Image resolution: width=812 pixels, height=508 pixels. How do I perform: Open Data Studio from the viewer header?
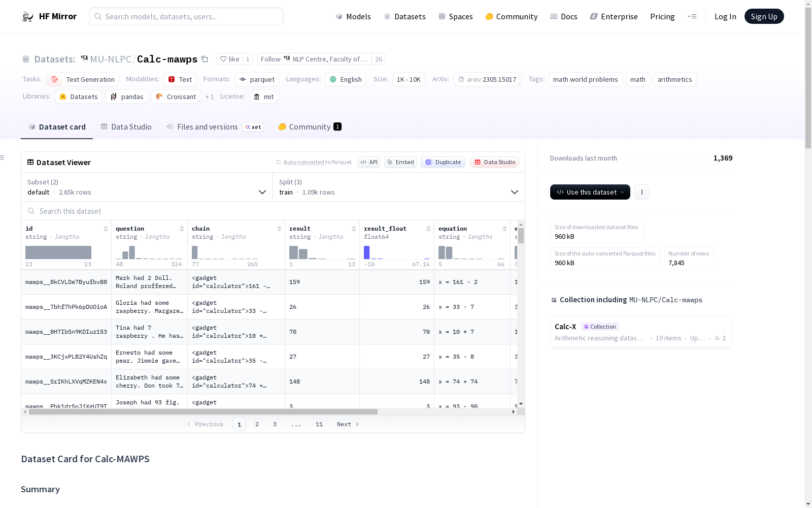coord(494,162)
